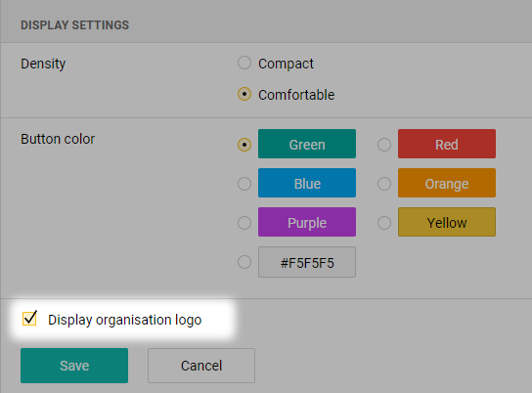Viewport: 532px width, 393px height.
Task: Choose the Green button color radio
Action: tap(244, 145)
